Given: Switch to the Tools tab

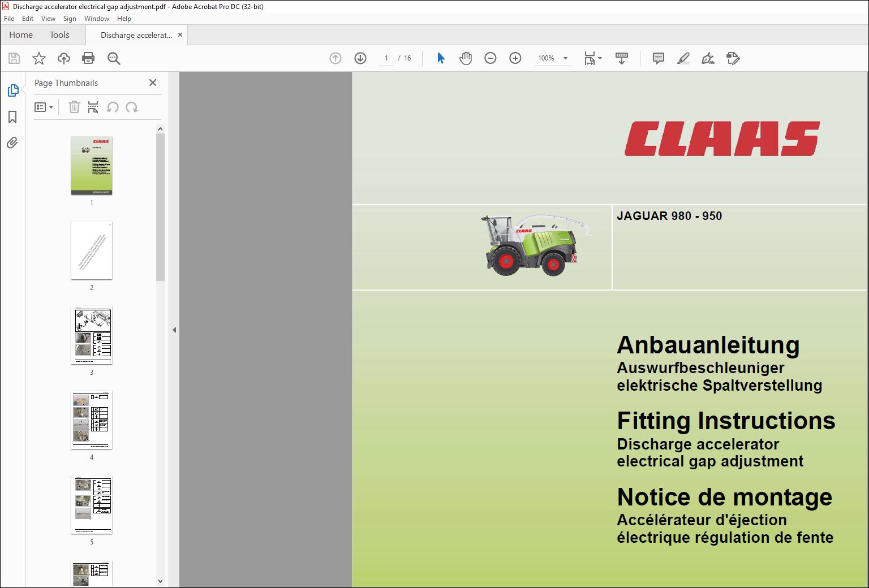Looking at the screenshot, I should (59, 35).
